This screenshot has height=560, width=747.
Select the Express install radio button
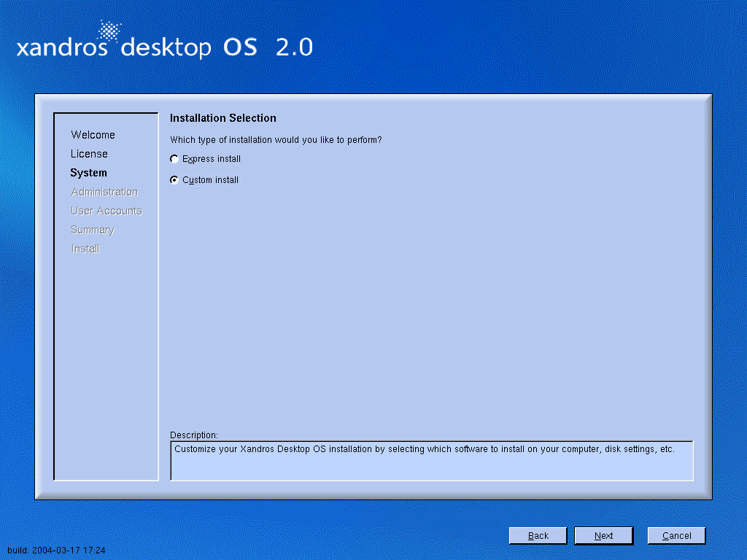pyautogui.click(x=174, y=159)
